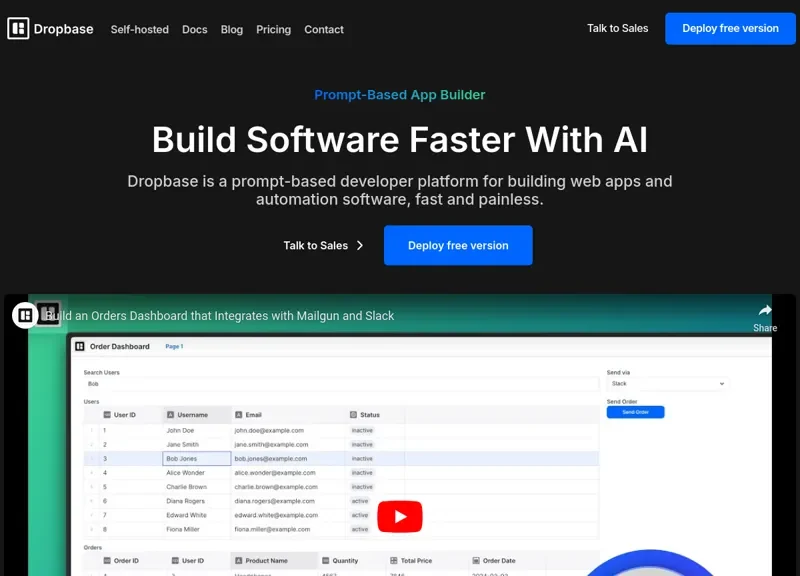
Task: Click the Orders table User ID column icon
Action: (x=175, y=561)
